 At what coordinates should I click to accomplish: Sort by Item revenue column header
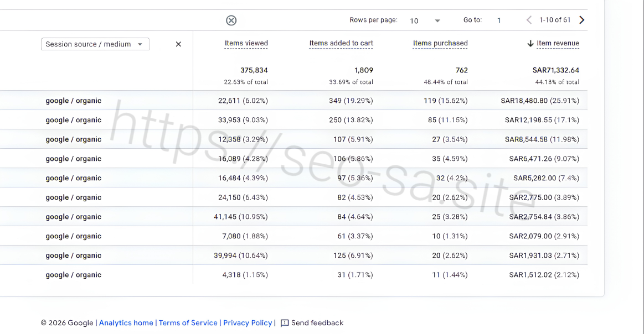[558, 43]
